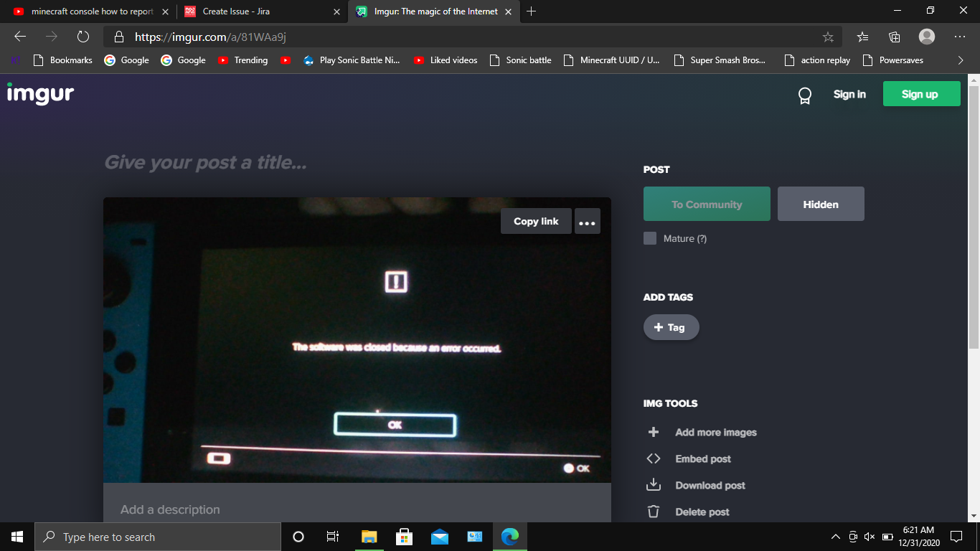Viewport: 980px width, 551px height.
Task: Open the three-dot menu beside Copy link
Action: pyautogui.click(x=588, y=222)
